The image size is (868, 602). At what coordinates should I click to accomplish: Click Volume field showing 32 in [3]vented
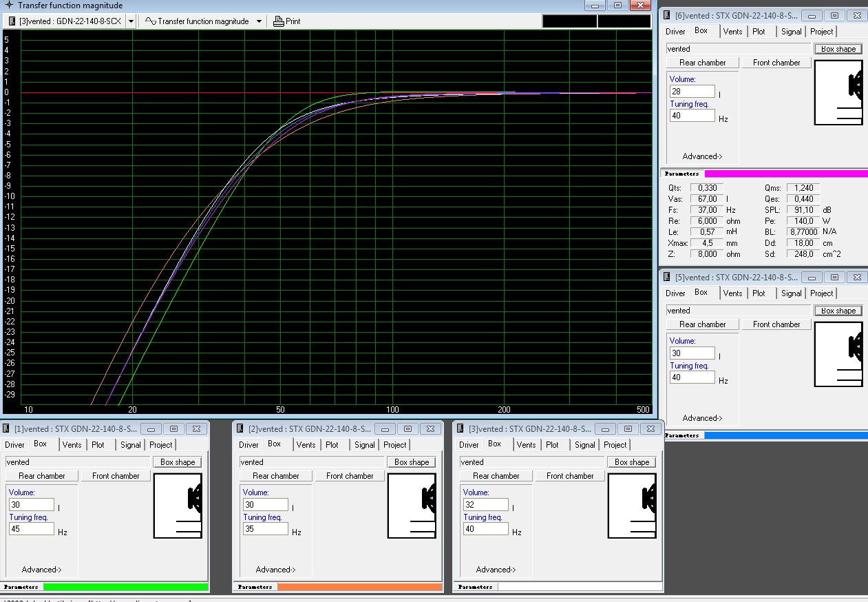click(486, 504)
